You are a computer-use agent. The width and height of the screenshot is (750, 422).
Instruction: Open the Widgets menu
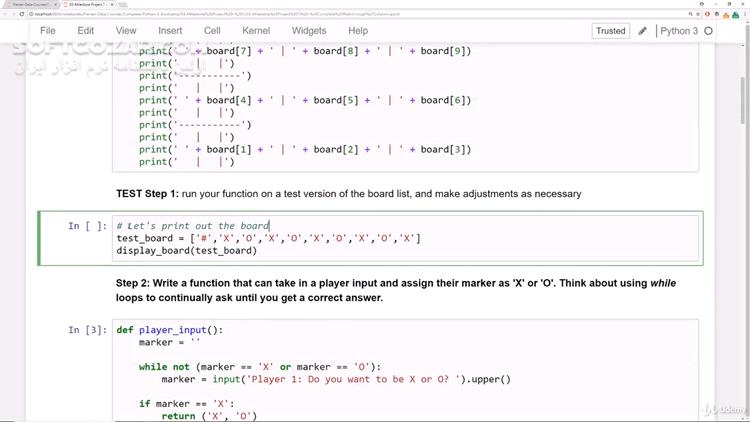pos(309,31)
